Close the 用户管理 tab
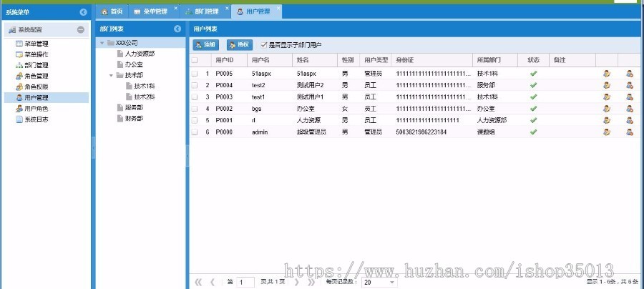644x289 pixels. 278,8
